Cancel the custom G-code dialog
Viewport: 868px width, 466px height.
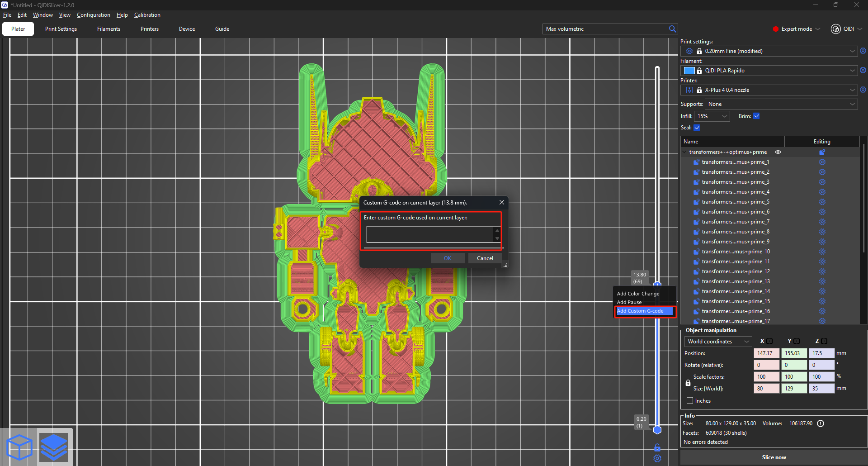coord(485,258)
